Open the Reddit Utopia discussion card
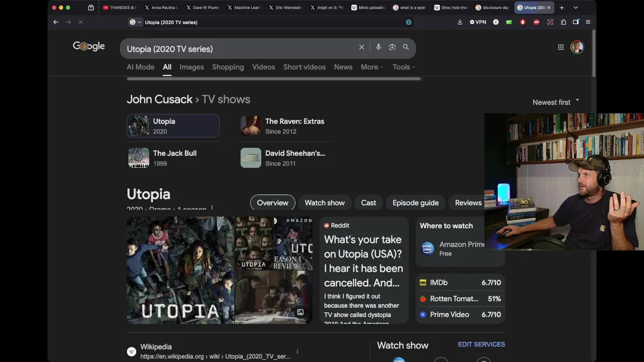Viewport: 644px width, 362px height. (364, 270)
